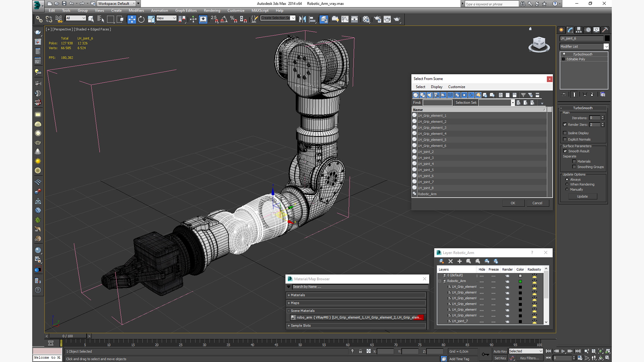Open the Create command panel tab
The width and height of the screenshot is (644, 362).
coord(561,30)
